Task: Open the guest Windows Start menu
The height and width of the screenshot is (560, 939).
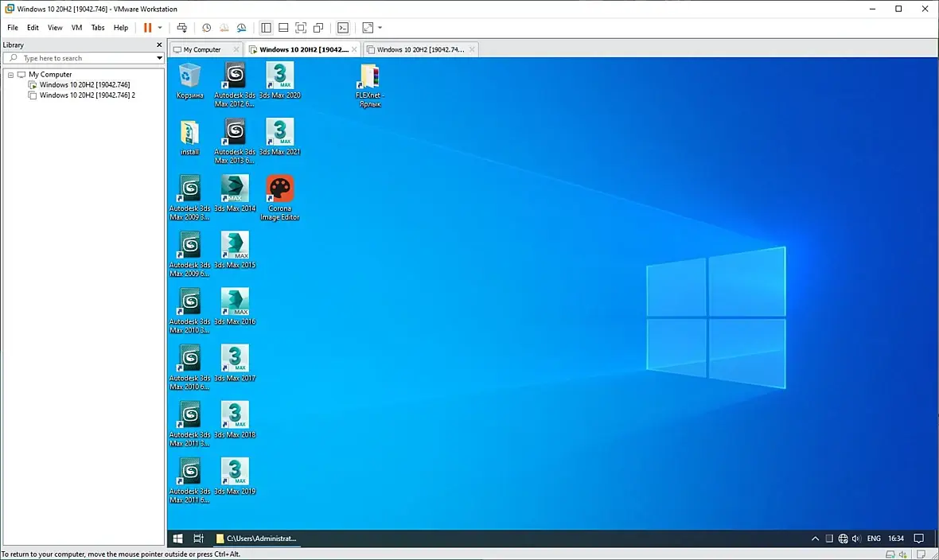Action: [178, 539]
